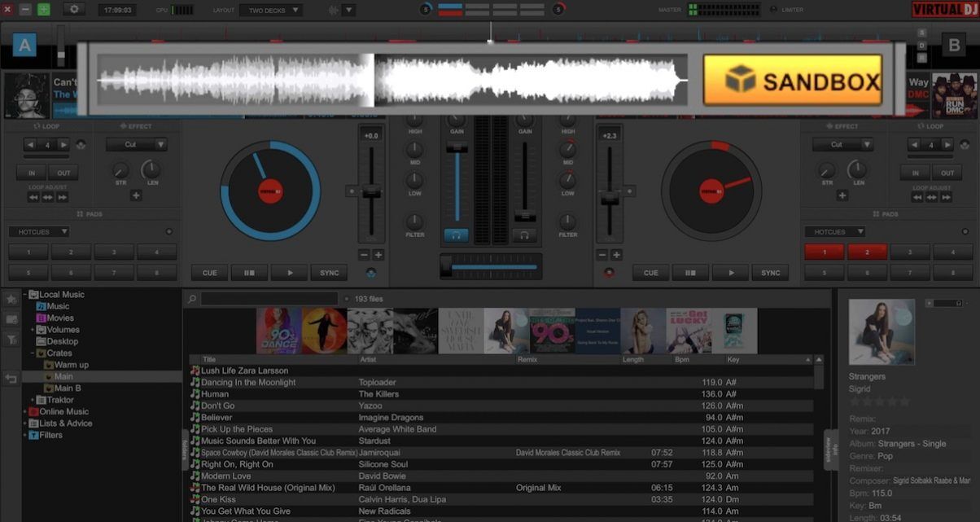The width and height of the screenshot is (980, 522).
Task: Select the Music folder
Action: tap(53, 306)
